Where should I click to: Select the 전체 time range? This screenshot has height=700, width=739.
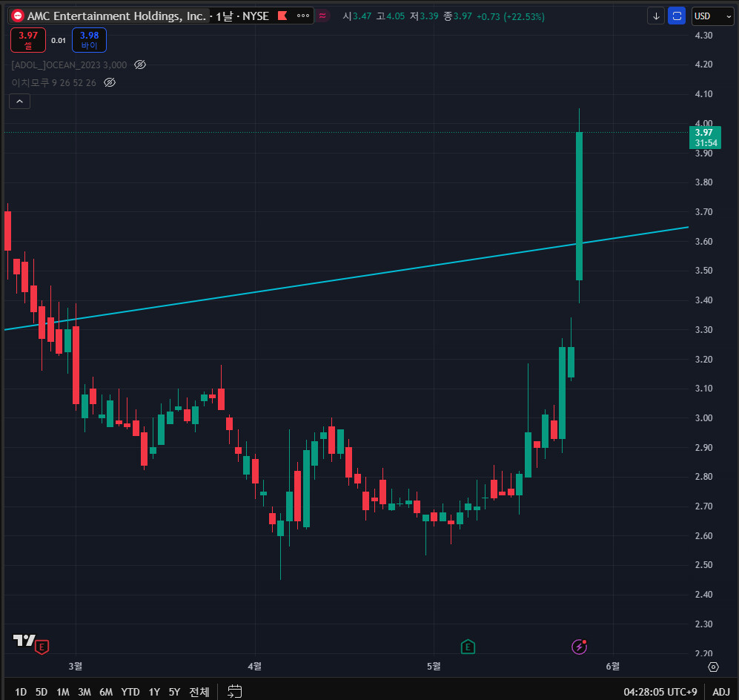coord(199,692)
